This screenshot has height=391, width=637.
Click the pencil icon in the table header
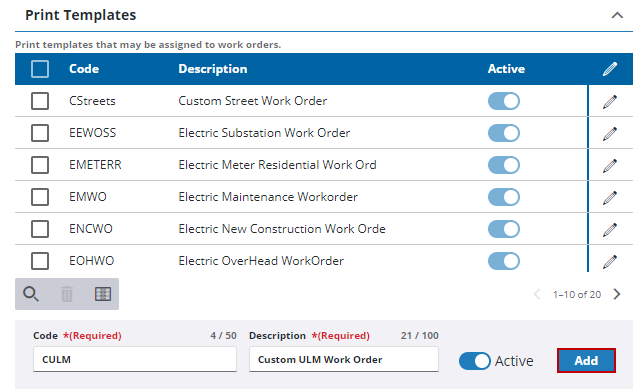[610, 69]
